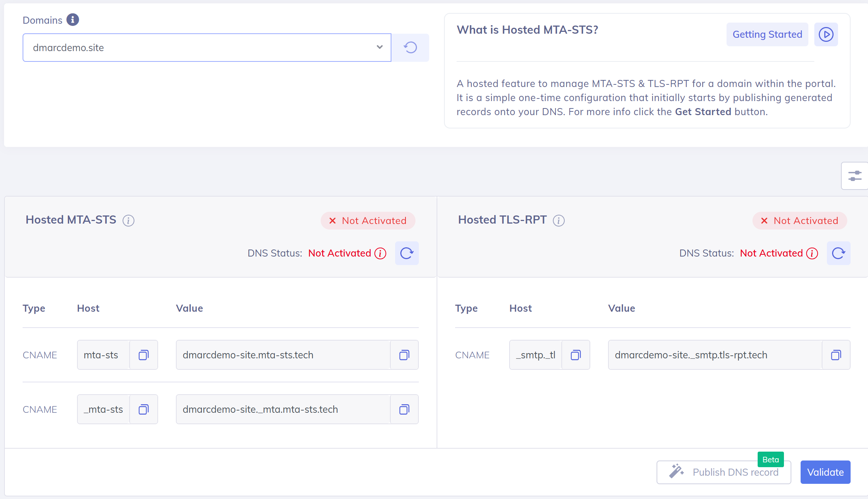Open the filter settings sliders panel

[855, 176]
